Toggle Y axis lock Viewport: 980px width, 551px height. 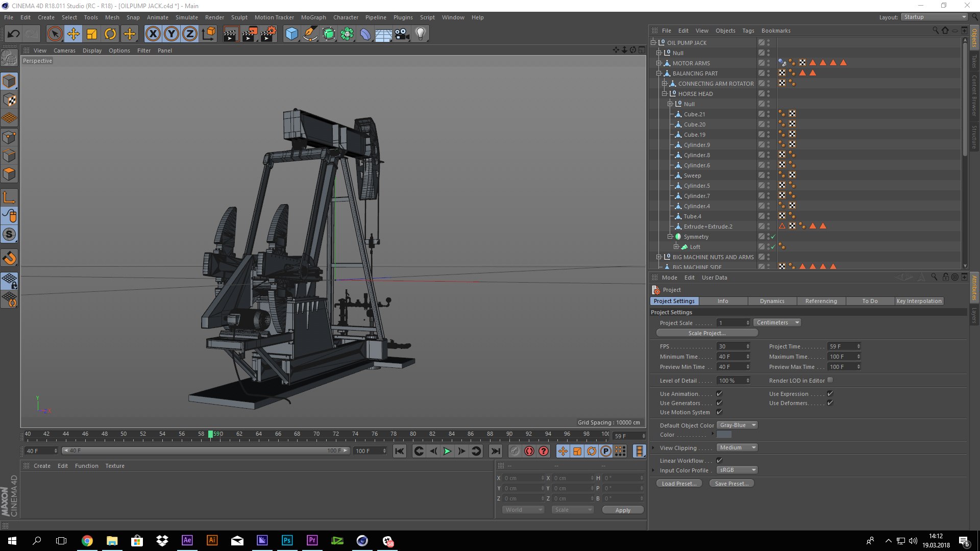171,34
